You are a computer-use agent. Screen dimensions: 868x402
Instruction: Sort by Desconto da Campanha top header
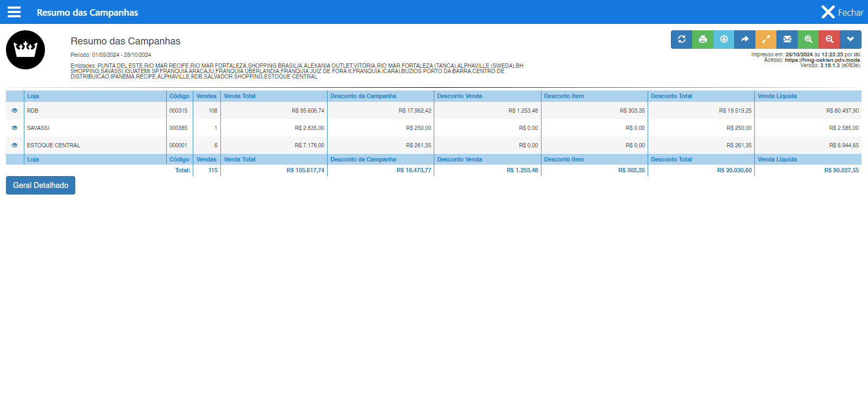[x=363, y=96]
